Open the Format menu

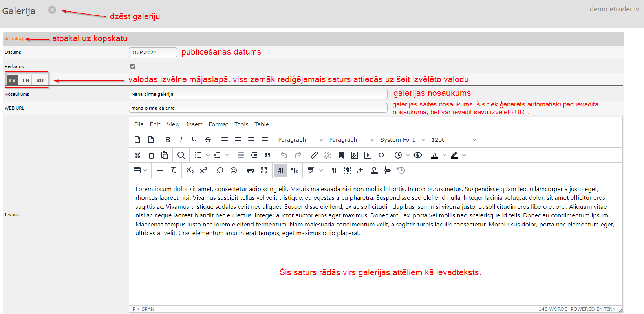click(x=218, y=124)
